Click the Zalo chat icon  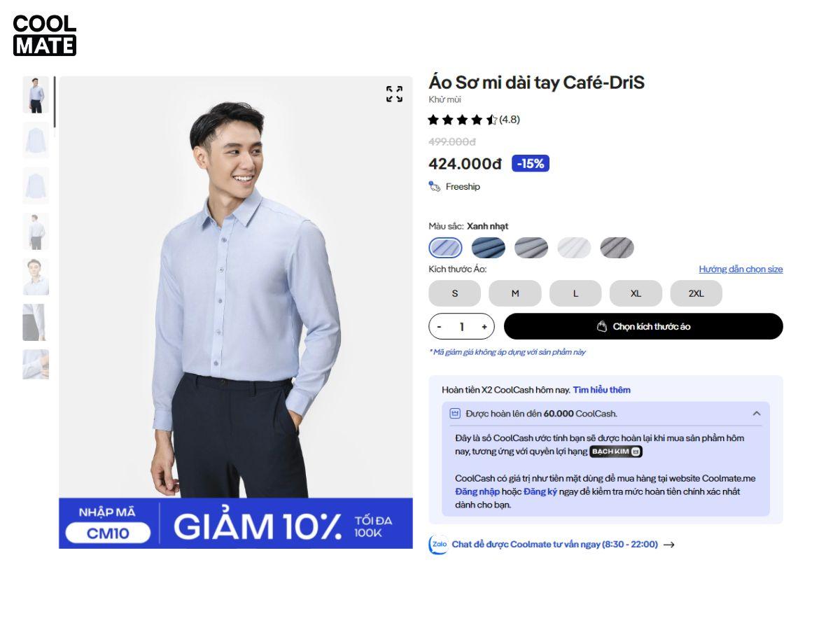coord(438,545)
